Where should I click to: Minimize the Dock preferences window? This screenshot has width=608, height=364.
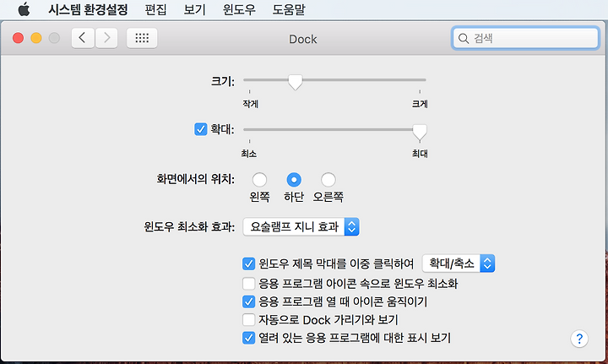(36, 38)
